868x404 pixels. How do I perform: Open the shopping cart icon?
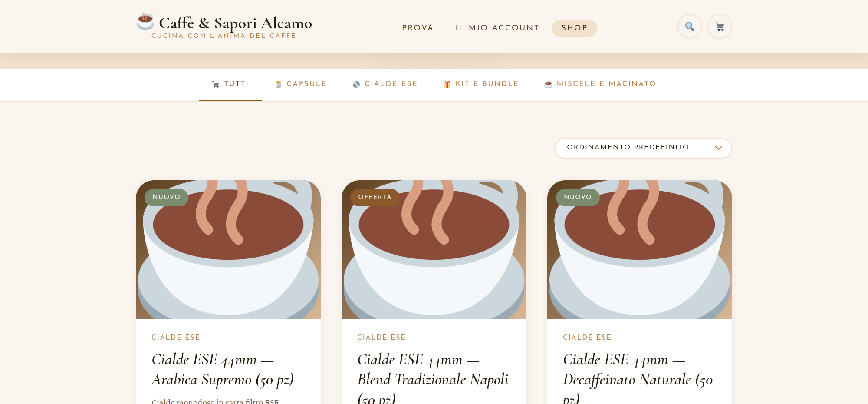[x=720, y=26]
